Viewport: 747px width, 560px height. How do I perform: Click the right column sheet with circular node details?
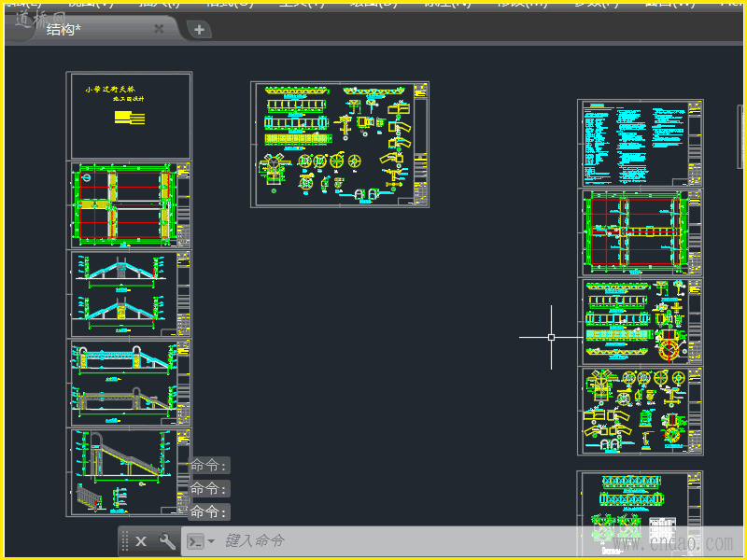pos(640,411)
